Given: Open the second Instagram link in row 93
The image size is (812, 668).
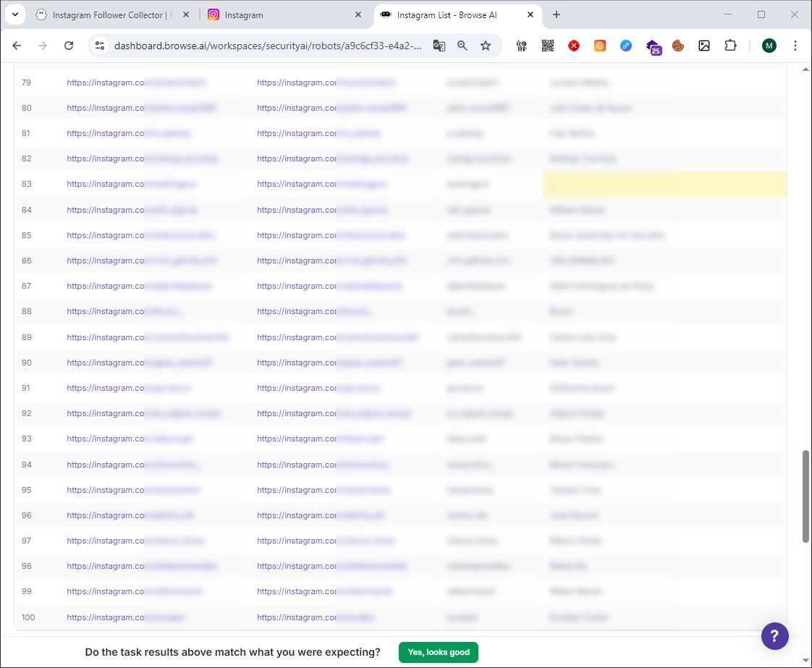Looking at the screenshot, I should [321, 439].
